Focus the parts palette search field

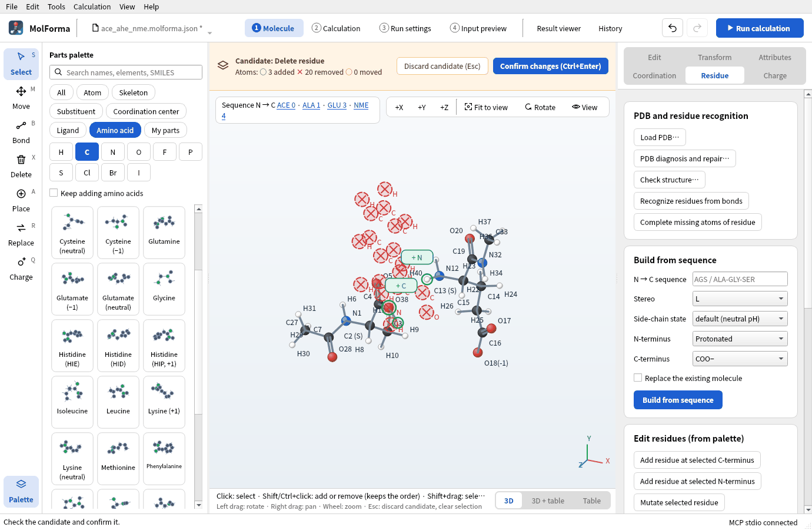point(126,72)
